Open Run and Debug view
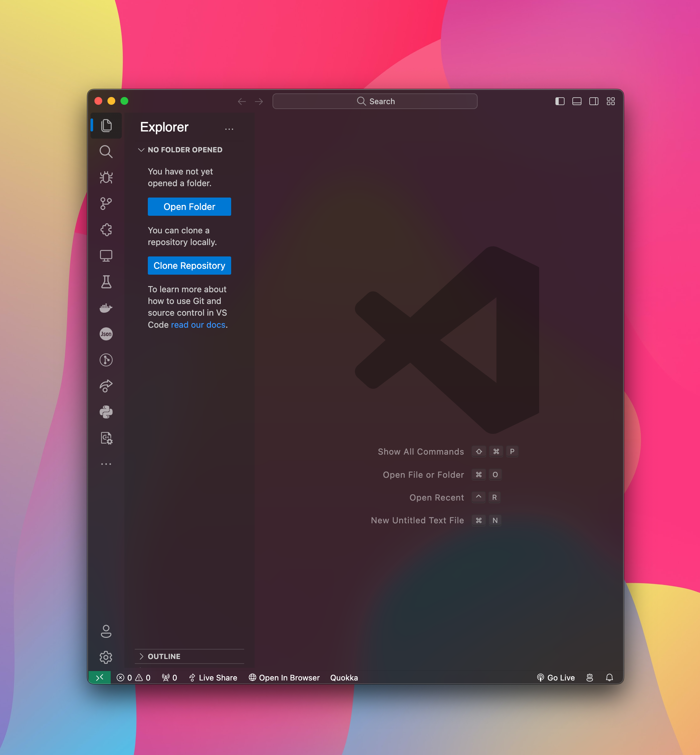Screen dimensions: 700x755 pos(106,178)
